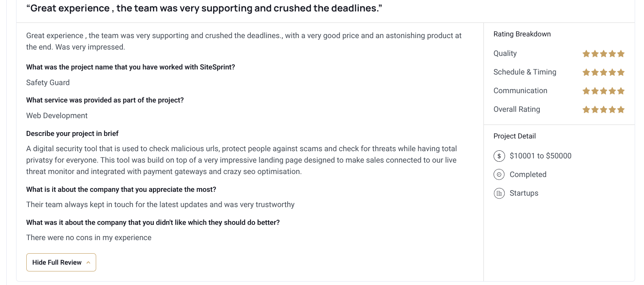This screenshot has height=285, width=644.
Task: Select the Project Detail section heading
Action: [514, 136]
